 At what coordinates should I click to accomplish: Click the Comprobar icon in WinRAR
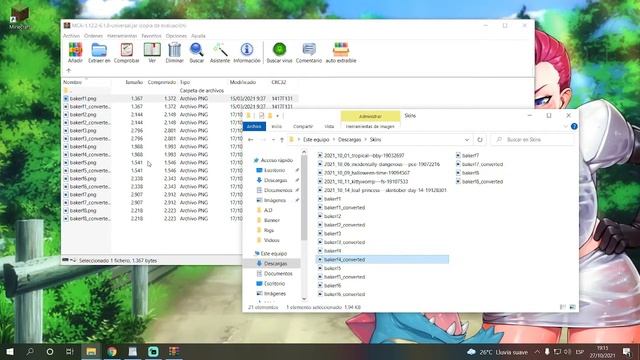pos(127,53)
